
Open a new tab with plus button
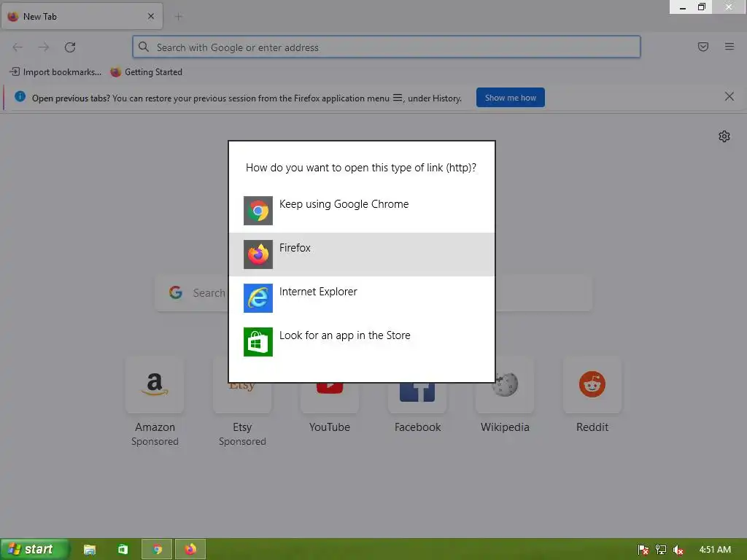179,17
